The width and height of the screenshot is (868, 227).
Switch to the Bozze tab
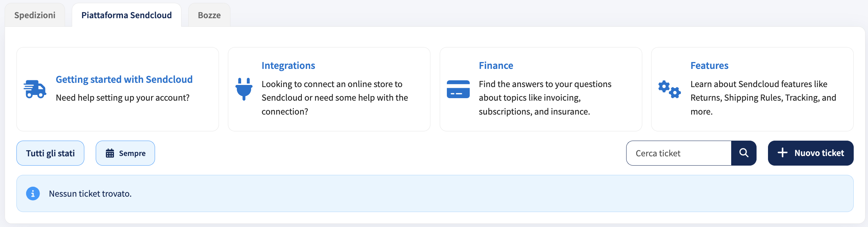tap(209, 15)
